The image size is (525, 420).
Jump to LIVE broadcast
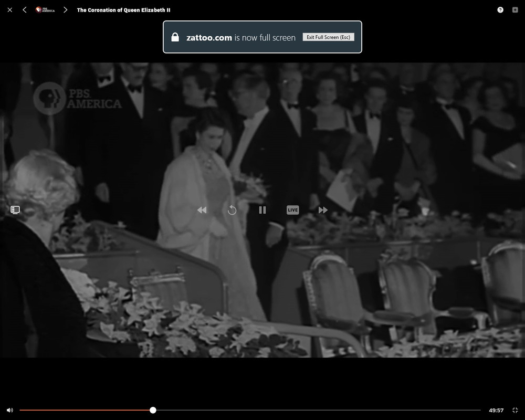(x=292, y=210)
